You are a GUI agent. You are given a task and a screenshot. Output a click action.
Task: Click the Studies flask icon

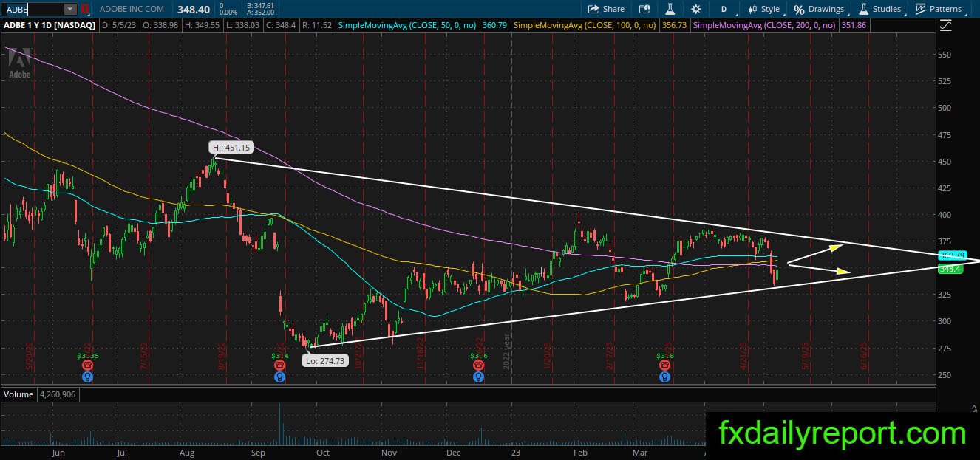[x=863, y=9]
